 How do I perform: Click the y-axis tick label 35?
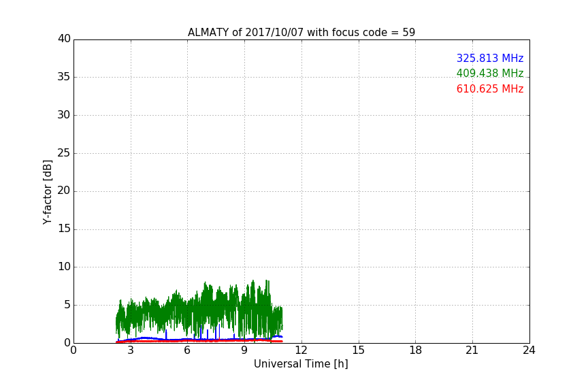pyautogui.click(x=64, y=77)
